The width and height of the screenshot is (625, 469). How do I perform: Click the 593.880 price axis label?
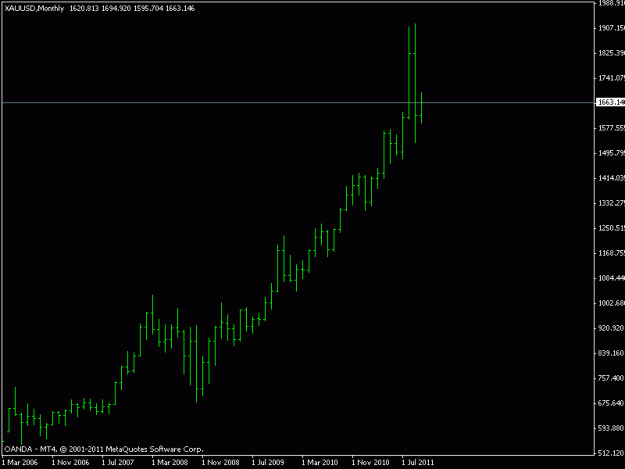(611, 428)
